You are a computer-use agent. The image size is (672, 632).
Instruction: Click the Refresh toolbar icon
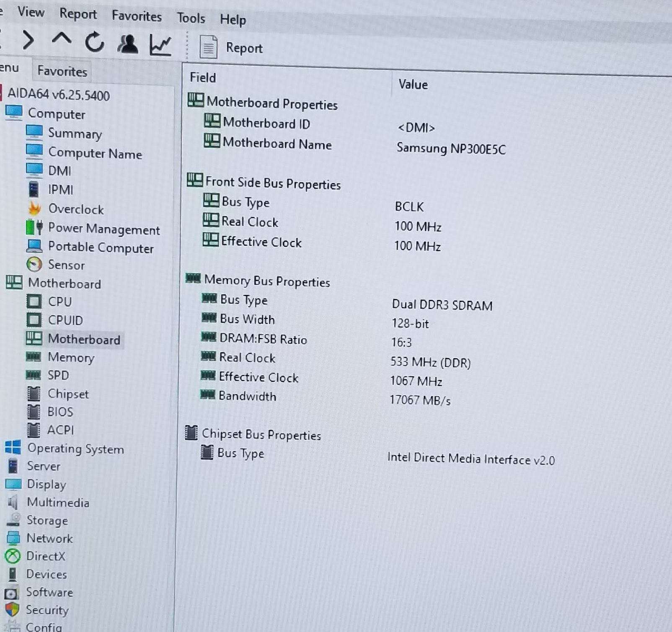coord(95,42)
